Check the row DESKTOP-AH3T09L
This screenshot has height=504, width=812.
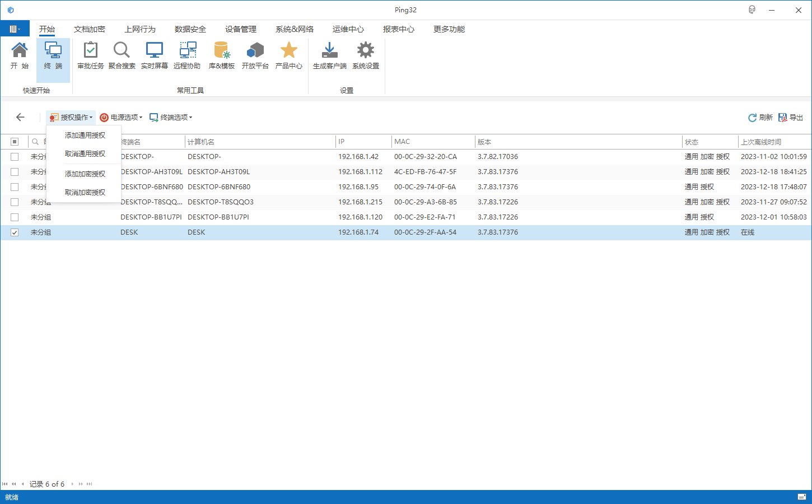[x=15, y=172]
